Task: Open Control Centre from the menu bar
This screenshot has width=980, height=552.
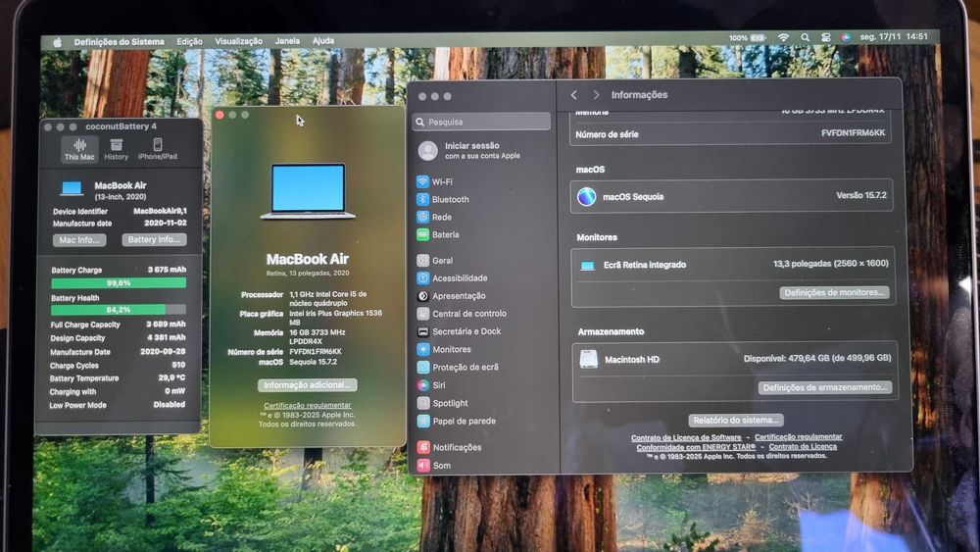Action: coord(825,37)
